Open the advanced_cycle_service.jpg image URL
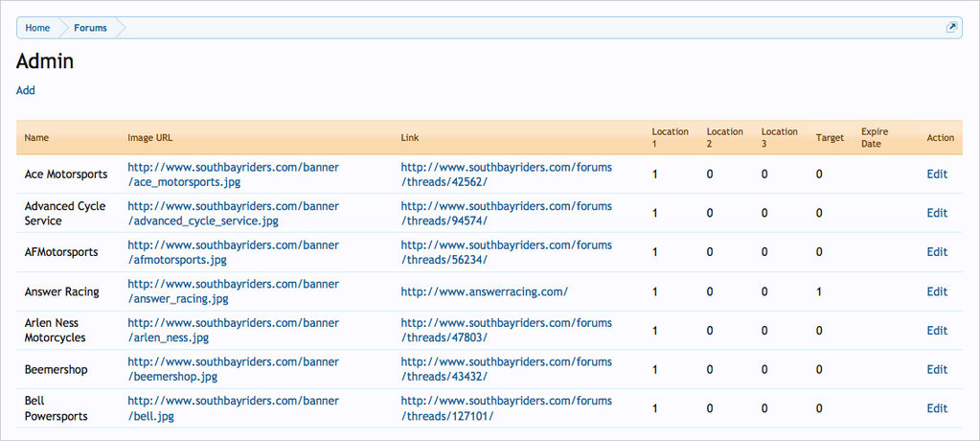Image resolution: width=980 pixels, height=441 pixels. [x=233, y=214]
